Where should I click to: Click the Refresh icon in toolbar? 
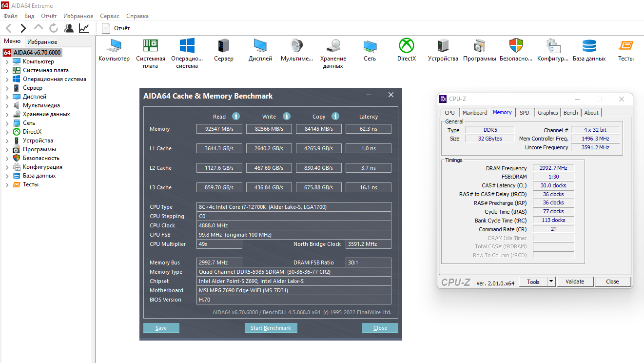(x=54, y=28)
